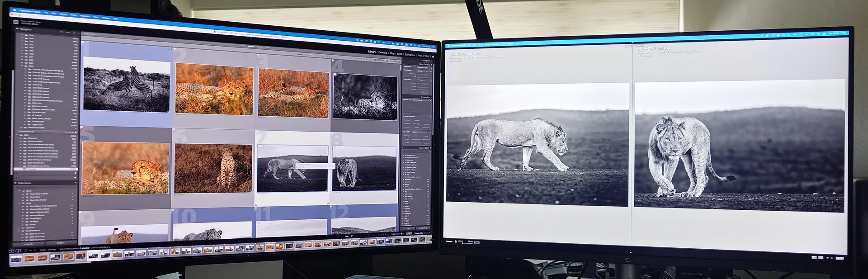This screenshot has height=279, width=868.
Task: Switch to the Print module
Action: click(x=420, y=56)
